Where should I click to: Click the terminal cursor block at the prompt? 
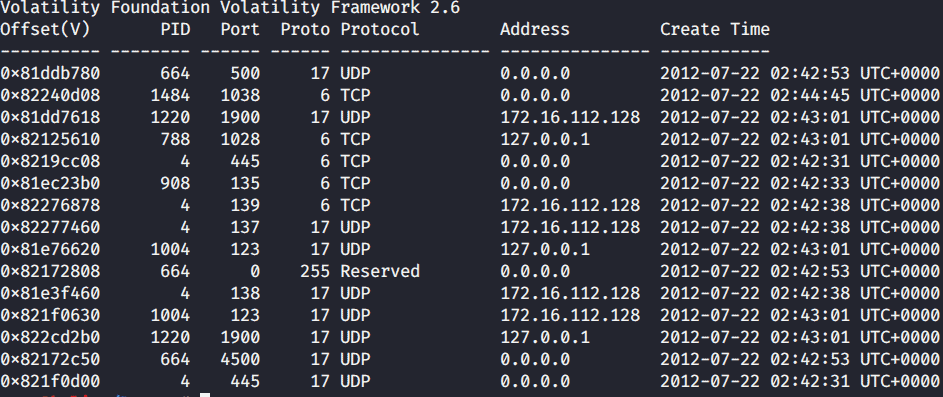click(x=205, y=395)
